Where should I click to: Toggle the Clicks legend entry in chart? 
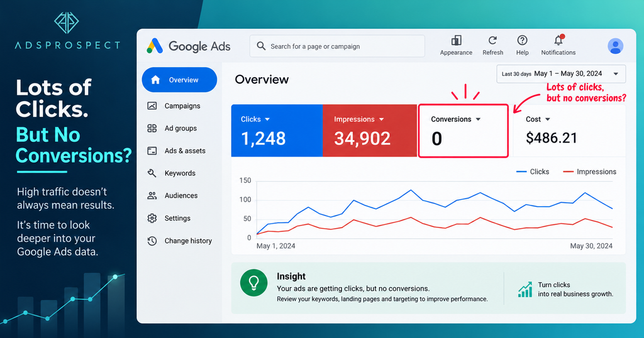(x=533, y=172)
